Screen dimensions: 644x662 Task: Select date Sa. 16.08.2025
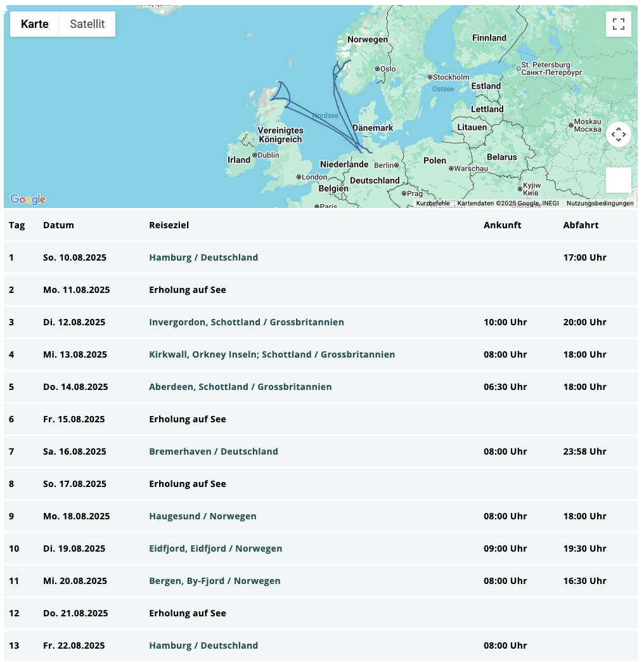75,451
